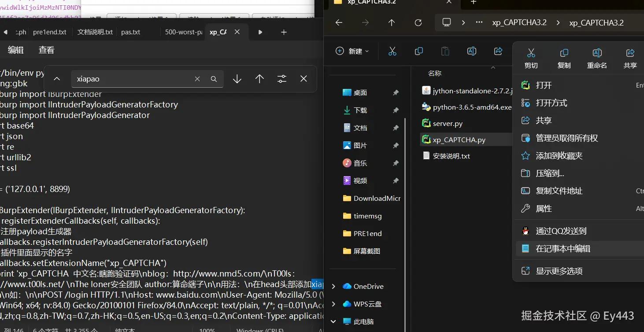The width and height of the screenshot is (644, 332).
Task: Close the xp_CA Notepad tab
Action: (x=237, y=32)
